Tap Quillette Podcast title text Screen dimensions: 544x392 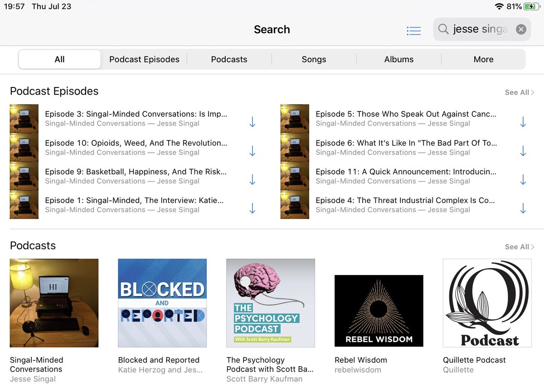tap(474, 360)
